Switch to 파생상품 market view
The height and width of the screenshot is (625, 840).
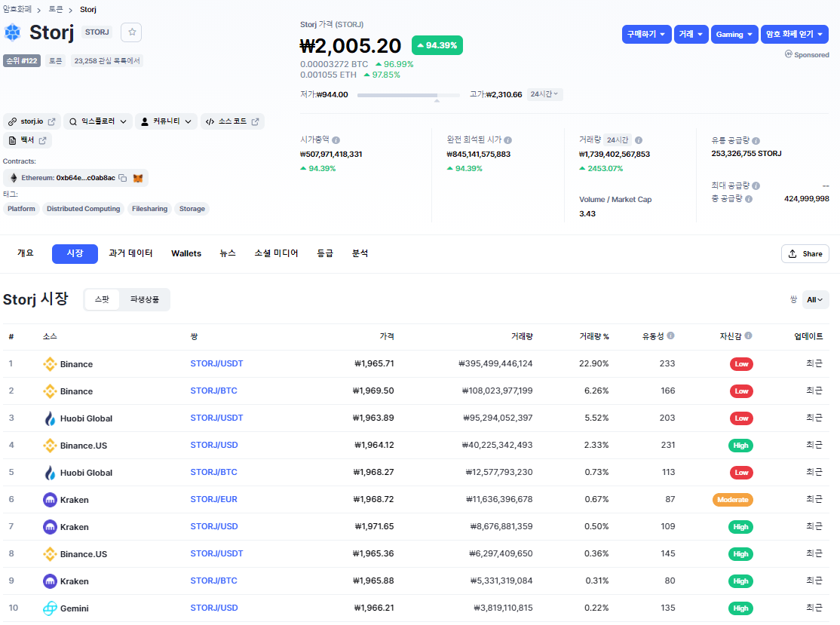pos(145,299)
